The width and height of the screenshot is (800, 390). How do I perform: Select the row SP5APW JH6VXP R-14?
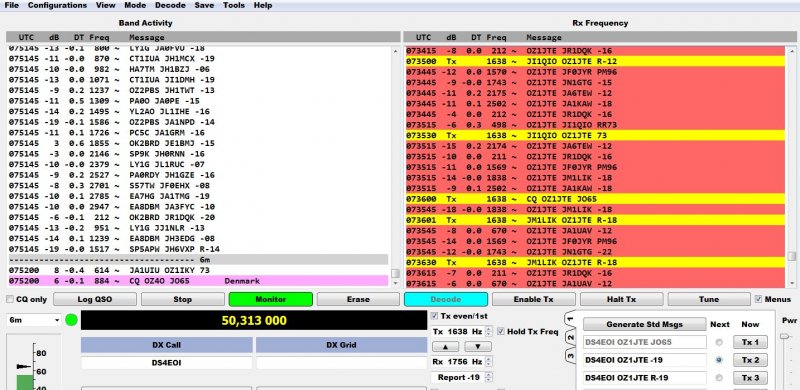pos(198,249)
